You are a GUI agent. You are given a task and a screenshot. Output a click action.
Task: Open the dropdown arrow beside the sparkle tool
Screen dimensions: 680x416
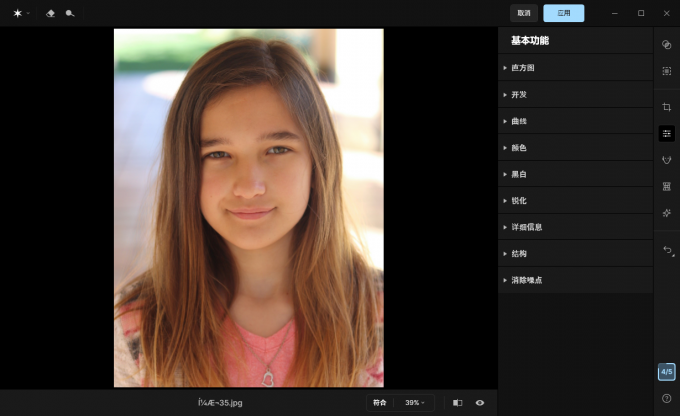pos(28,13)
